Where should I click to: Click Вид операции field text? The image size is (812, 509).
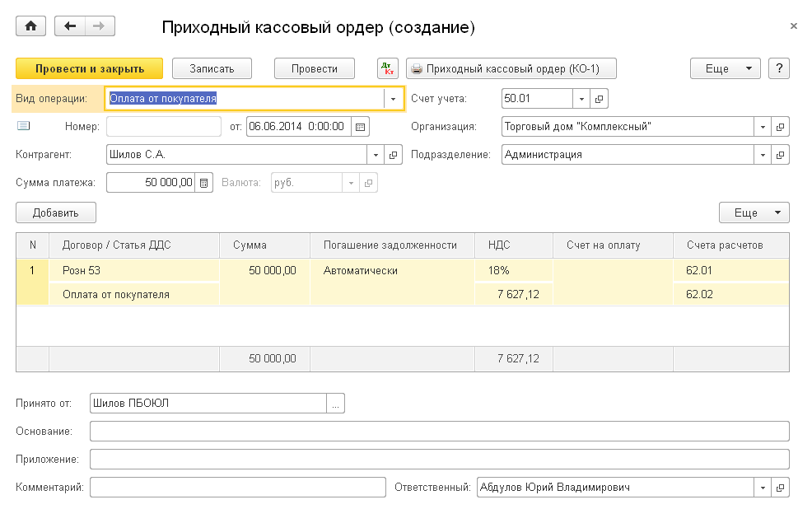tap(163, 98)
